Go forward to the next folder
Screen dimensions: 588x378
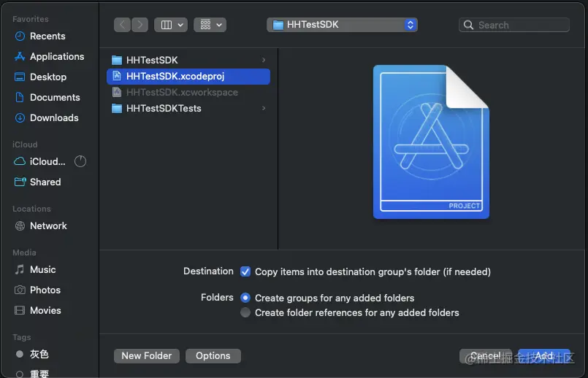click(140, 25)
